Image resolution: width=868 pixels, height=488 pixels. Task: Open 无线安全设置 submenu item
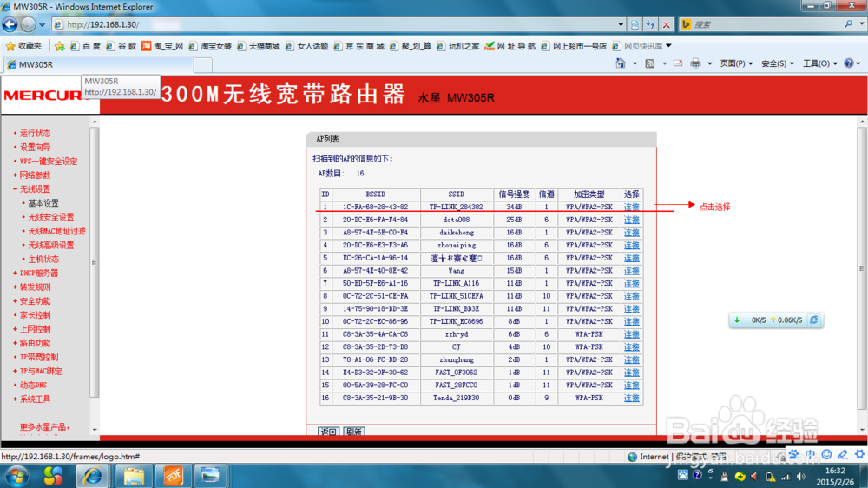(x=51, y=217)
